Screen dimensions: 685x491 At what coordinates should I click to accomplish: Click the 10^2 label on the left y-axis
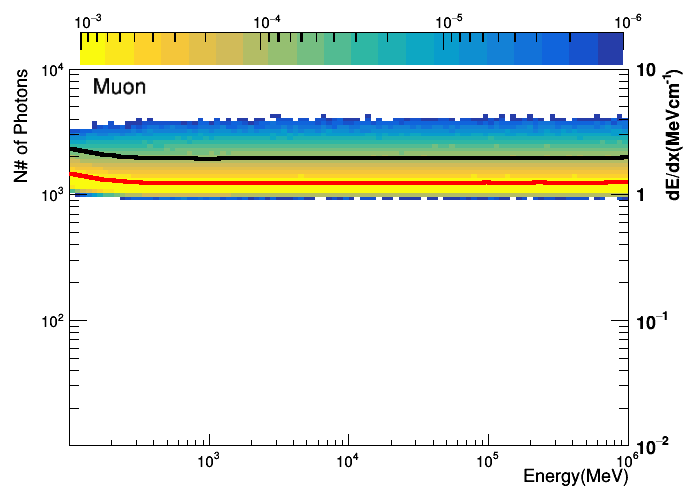[x=52, y=321]
